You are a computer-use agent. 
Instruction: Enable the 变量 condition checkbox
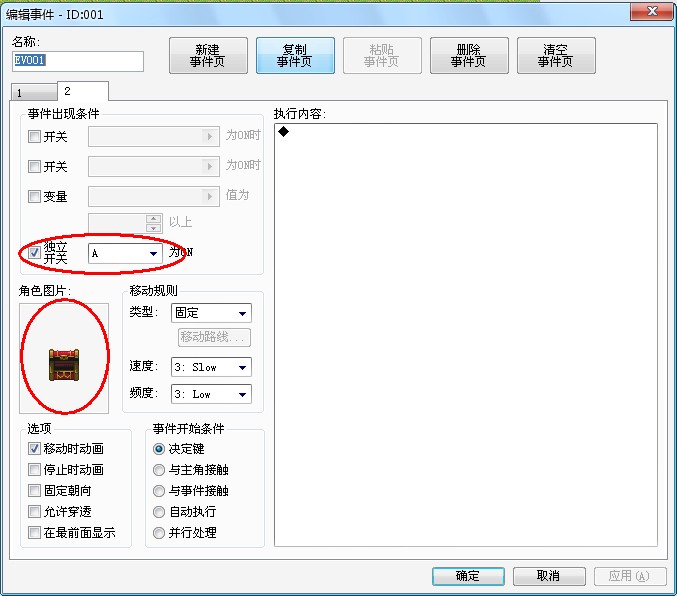coord(34,197)
